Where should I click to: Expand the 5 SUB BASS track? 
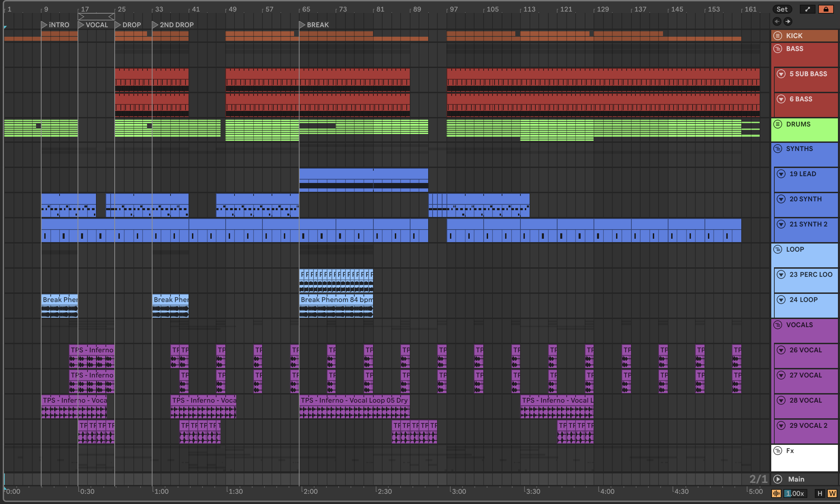coord(781,74)
